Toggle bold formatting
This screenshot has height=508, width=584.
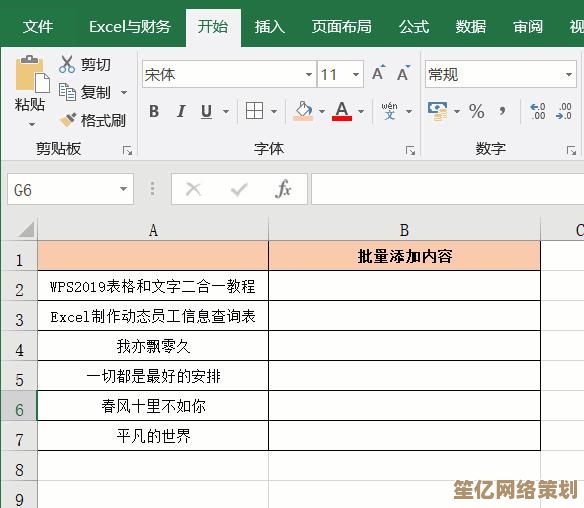click(x=154, y=111)
